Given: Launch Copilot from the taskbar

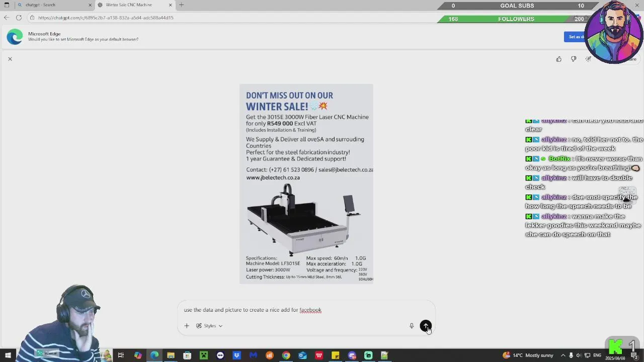Looking at the screenshot, I should tap(138, 355).
